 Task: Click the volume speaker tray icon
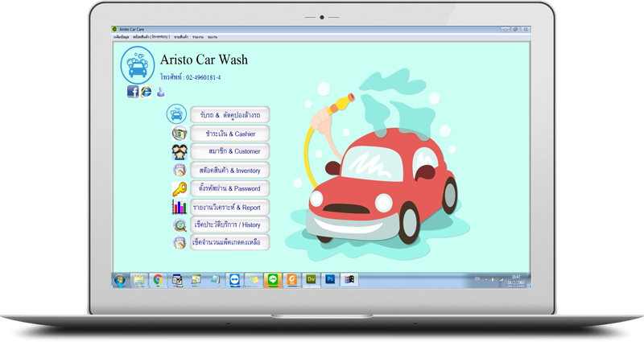pyautogui.click(x=493, y=279)
